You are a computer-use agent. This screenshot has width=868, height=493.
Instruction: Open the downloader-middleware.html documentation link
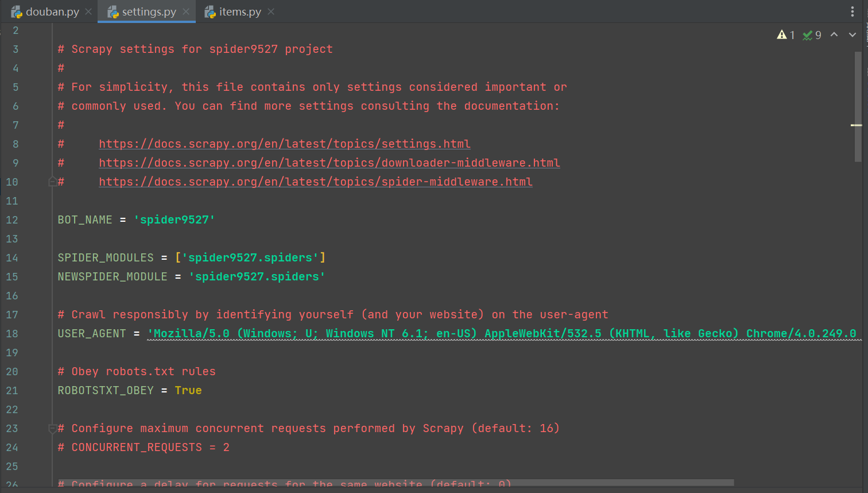click(x=329, y=163)
